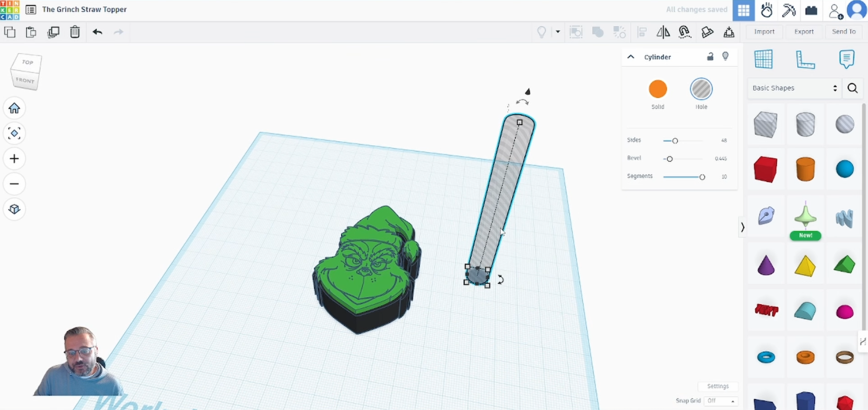Screen dimensions: 868x410
Task: Select the red Box shape thumbnail
Action: point(765,170)
